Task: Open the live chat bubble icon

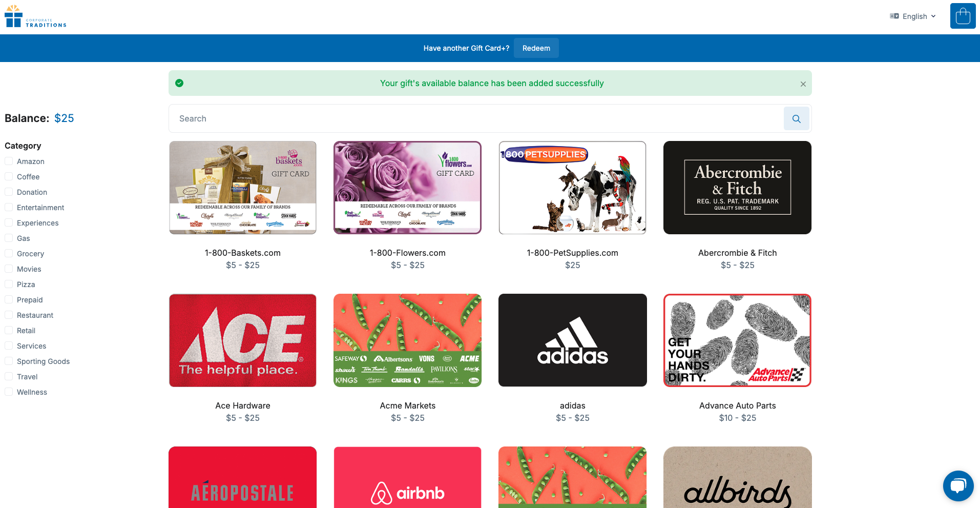Action: pos(958,485)
